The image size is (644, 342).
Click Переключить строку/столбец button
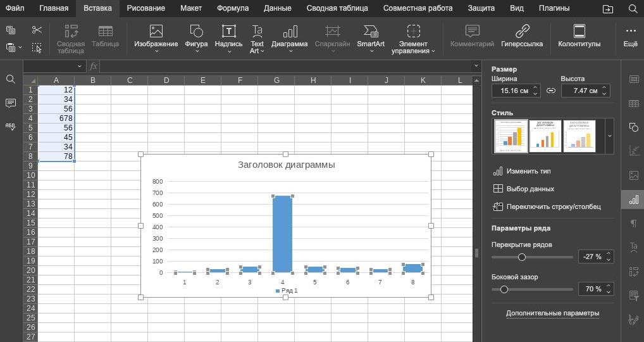[547, 206]
